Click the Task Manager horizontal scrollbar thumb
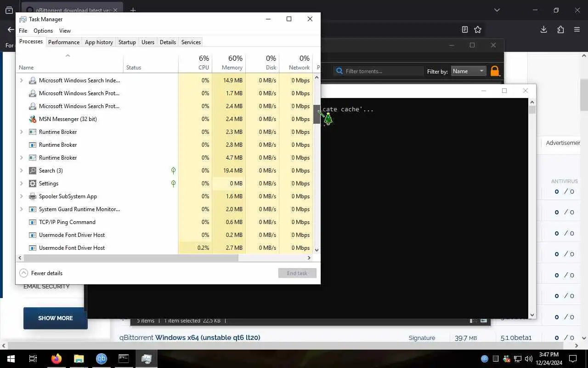This screenshot has height=368, width=588. click(x=131, y=258)
